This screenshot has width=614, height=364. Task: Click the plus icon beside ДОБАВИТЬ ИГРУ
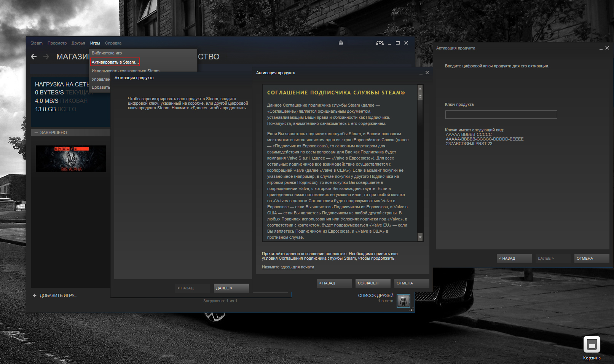tap(35, 295)
